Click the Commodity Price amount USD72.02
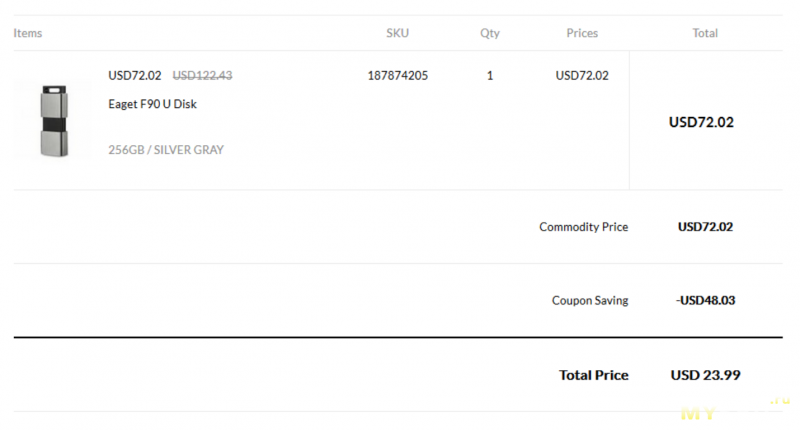This screenshot has width=800, height=430. click(705, 227)
